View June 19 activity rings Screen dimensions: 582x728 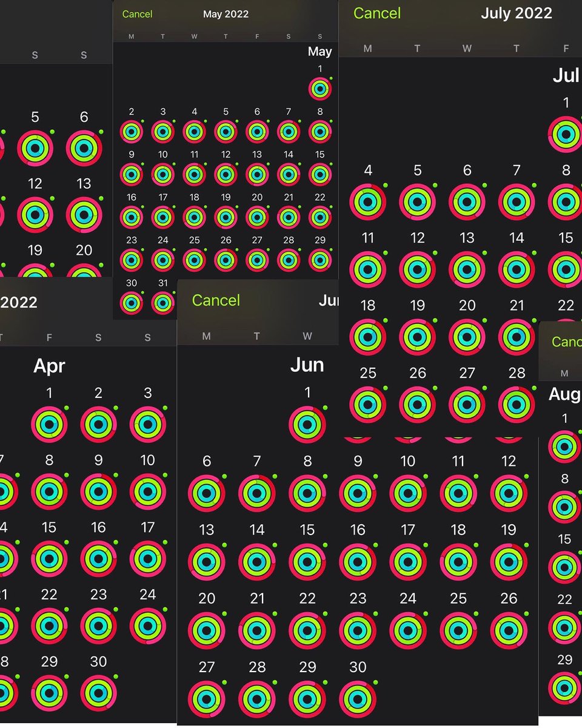(509, 562)
